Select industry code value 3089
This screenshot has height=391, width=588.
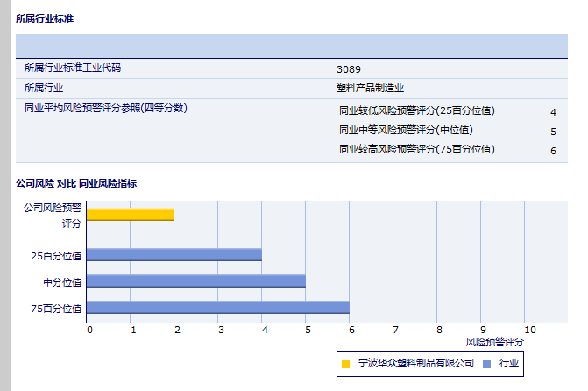tap(349, 68)
